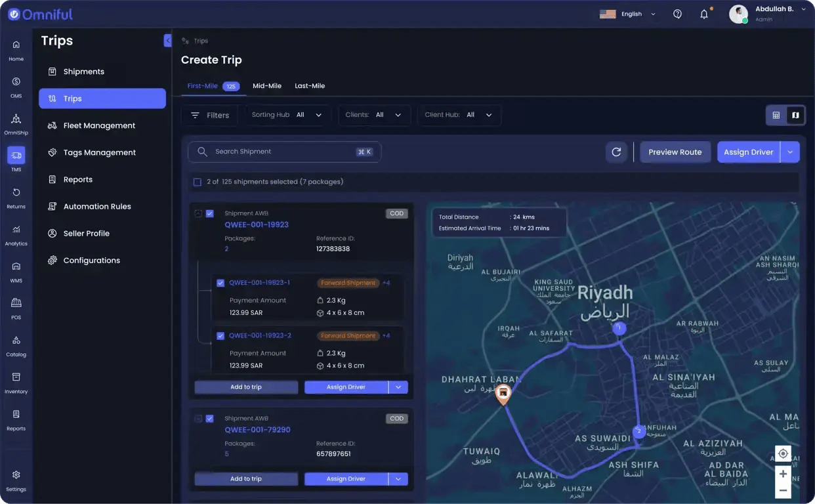Open Sorting Hub dropdown
Viewport: 815px width, 504px height.
coord(289,115)
